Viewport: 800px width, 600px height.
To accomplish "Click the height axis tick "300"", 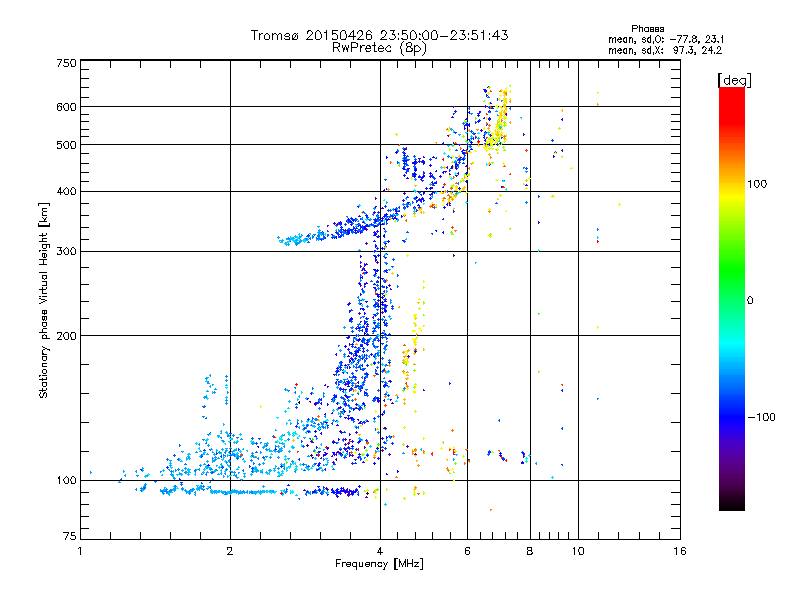I will [x=67, y=252].
